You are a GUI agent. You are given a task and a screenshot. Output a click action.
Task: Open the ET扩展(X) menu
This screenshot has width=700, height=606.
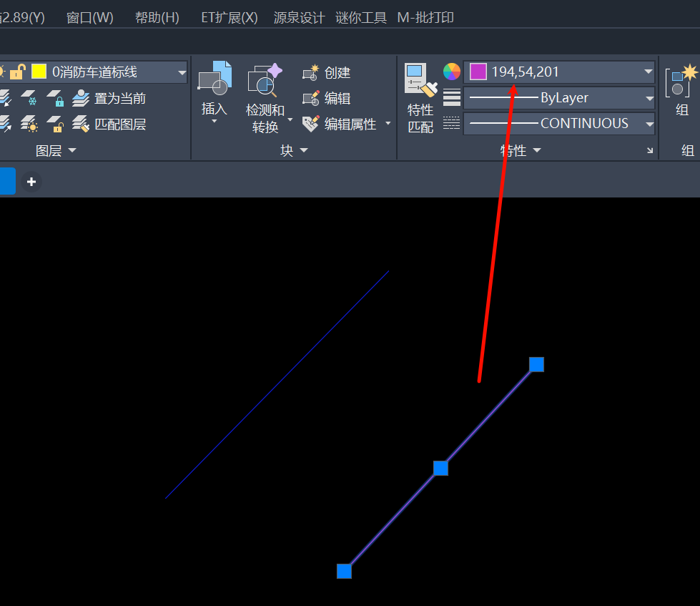coord(229,17)
